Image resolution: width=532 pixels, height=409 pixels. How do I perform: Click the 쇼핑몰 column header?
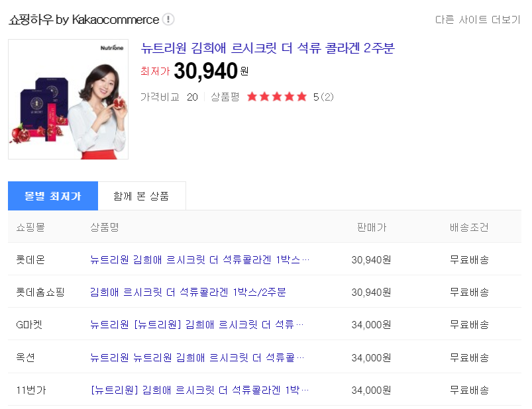[x=30, y=227]
